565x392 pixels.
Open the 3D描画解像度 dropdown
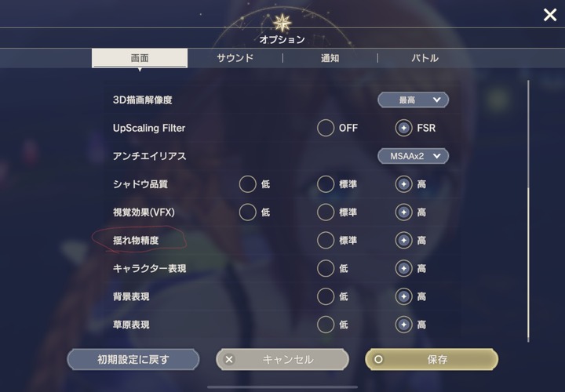point(413,100)
